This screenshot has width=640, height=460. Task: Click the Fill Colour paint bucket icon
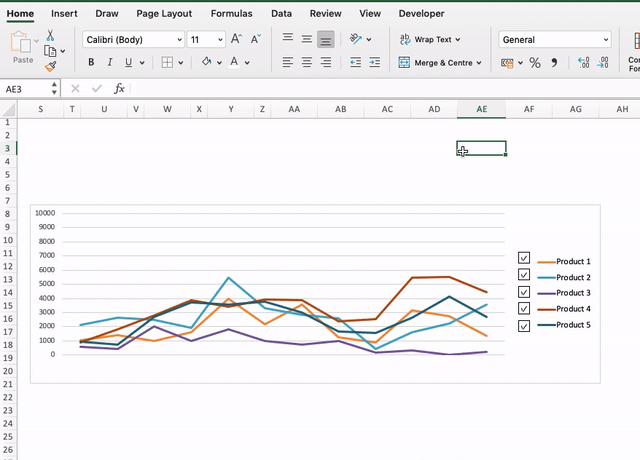(207, 62)
